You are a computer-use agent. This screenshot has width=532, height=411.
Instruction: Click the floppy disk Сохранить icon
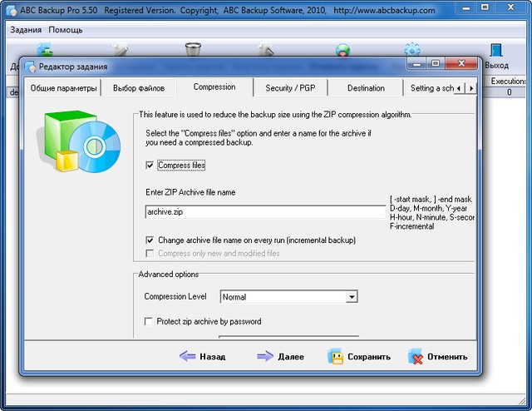point(336,357)
